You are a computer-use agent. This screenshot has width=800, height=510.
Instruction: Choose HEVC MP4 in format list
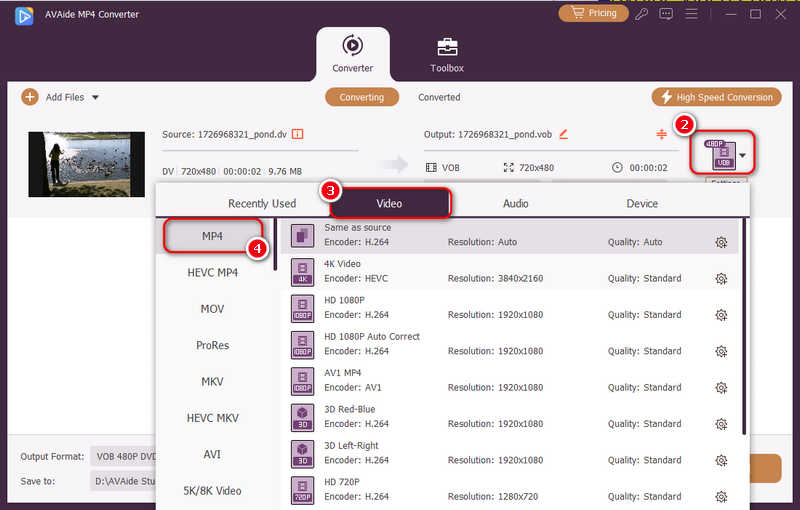(213, 272)
